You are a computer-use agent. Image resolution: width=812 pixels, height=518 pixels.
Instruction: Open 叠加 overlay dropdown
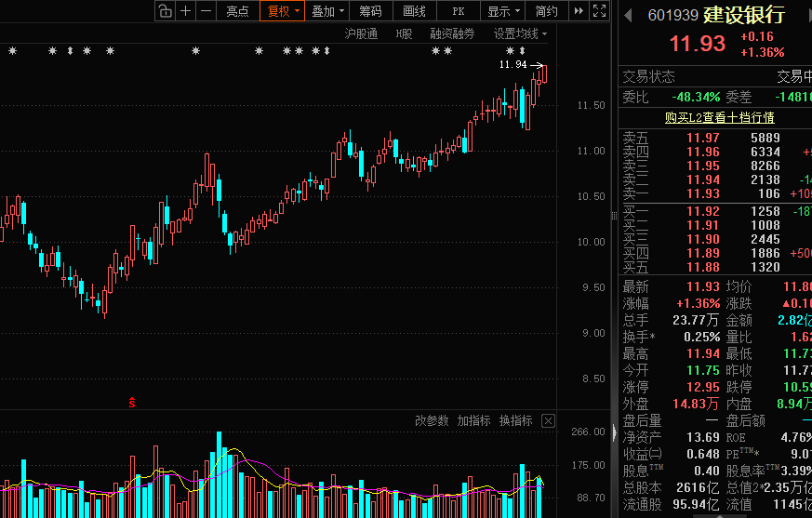click(x=327, y=11)
